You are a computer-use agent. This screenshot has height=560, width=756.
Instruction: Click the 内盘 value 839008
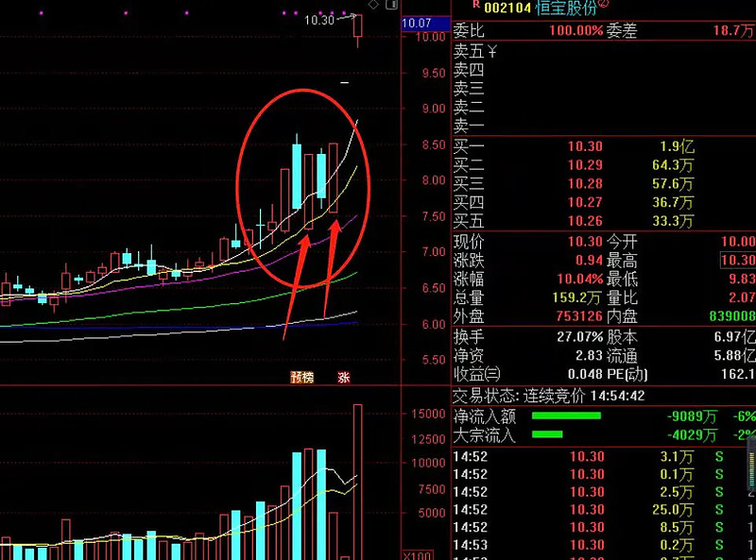pyautogui.click(x=731, y=316)
